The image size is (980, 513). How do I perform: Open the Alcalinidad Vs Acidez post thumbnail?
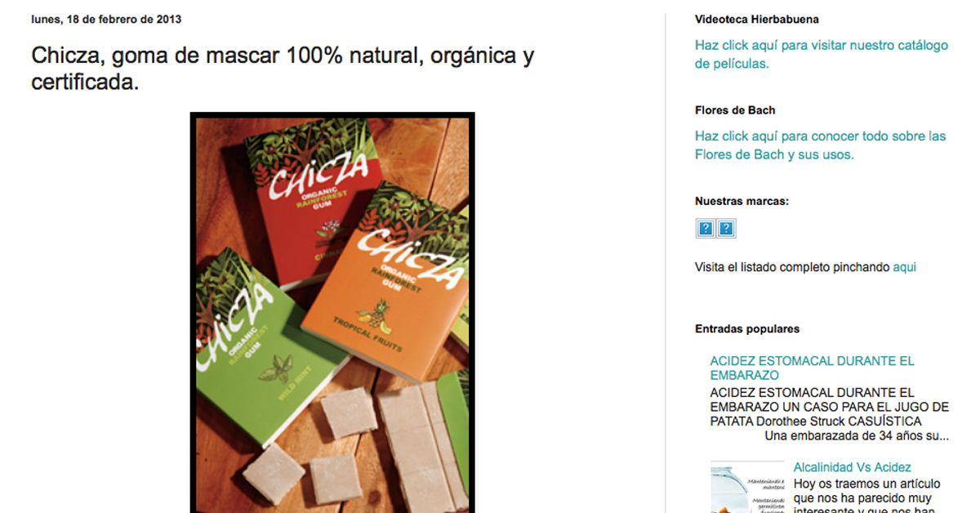coord(746,487)
